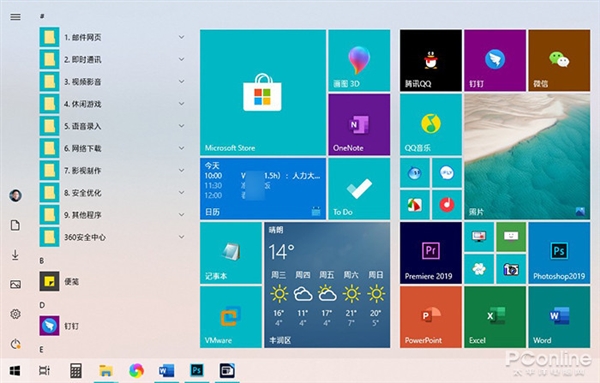
Task: Jump to the B letter header
Action: [42, 261]
